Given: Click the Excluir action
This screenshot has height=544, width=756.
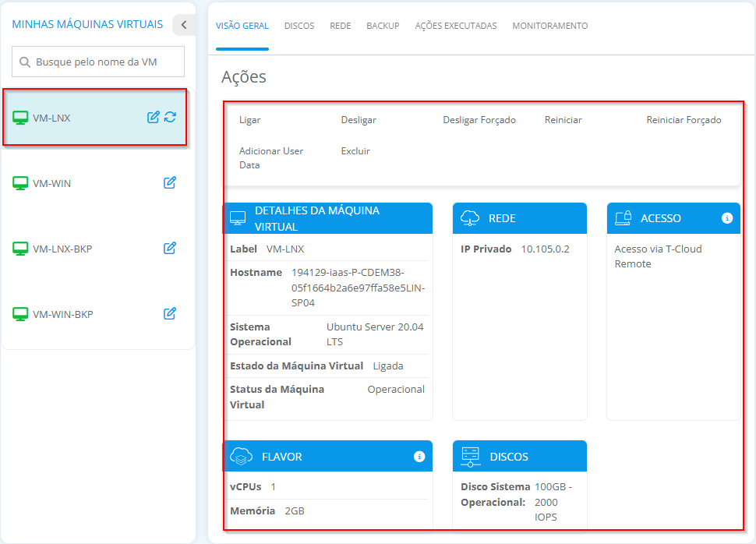Looking at the screenshot, I should [x=355, y=151].
